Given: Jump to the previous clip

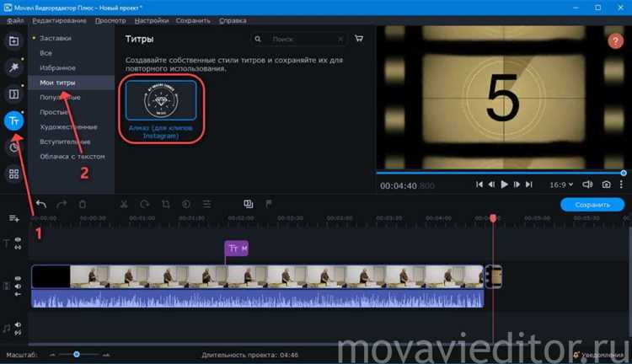Looking at the screenshot, I should 479,185.
